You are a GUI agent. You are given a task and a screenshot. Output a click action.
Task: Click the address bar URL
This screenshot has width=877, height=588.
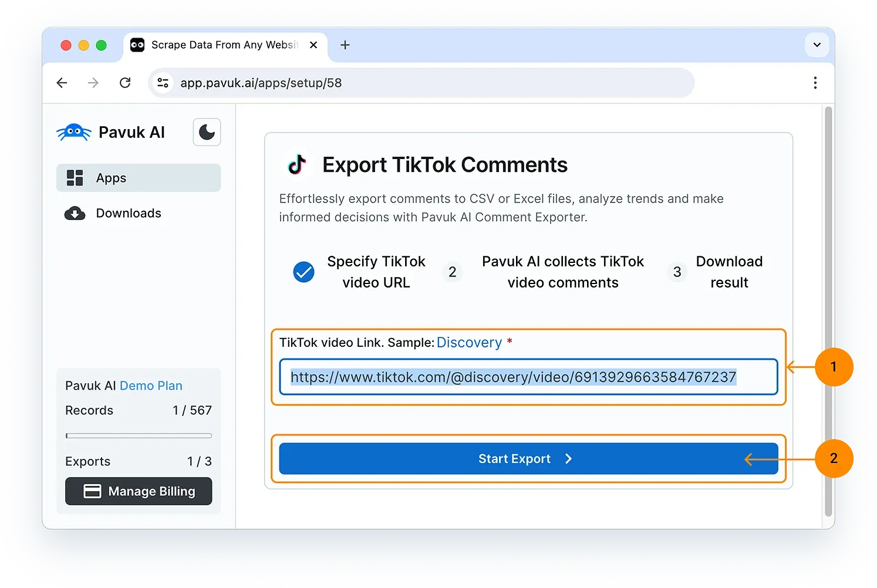coord(261,83)
